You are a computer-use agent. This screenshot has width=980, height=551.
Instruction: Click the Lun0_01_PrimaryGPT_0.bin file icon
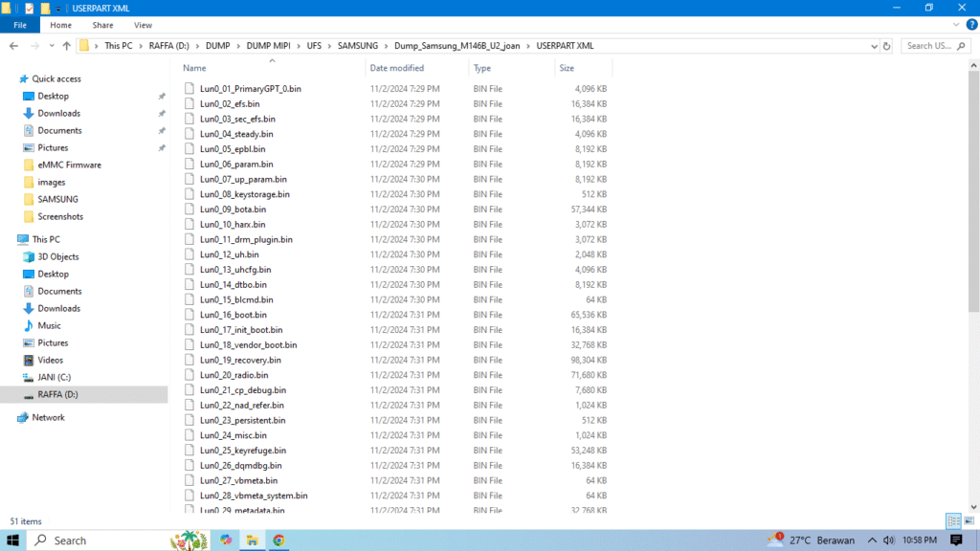pyautogui.click(x=189, y=89)
